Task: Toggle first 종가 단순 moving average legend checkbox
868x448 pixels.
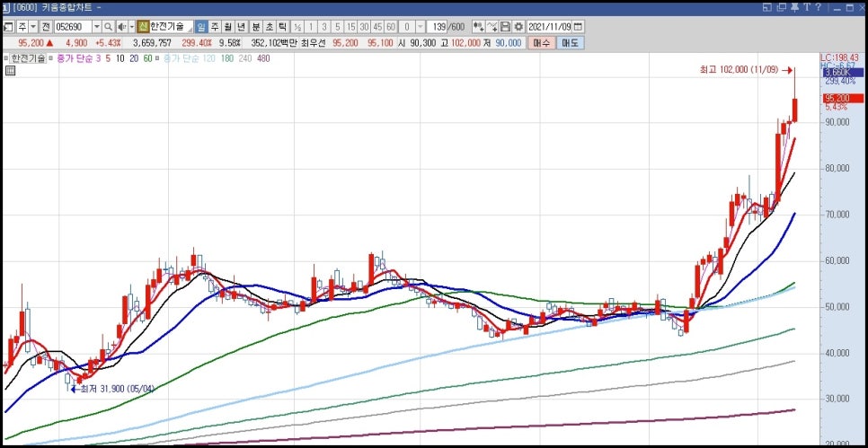Action: [51, 58]
